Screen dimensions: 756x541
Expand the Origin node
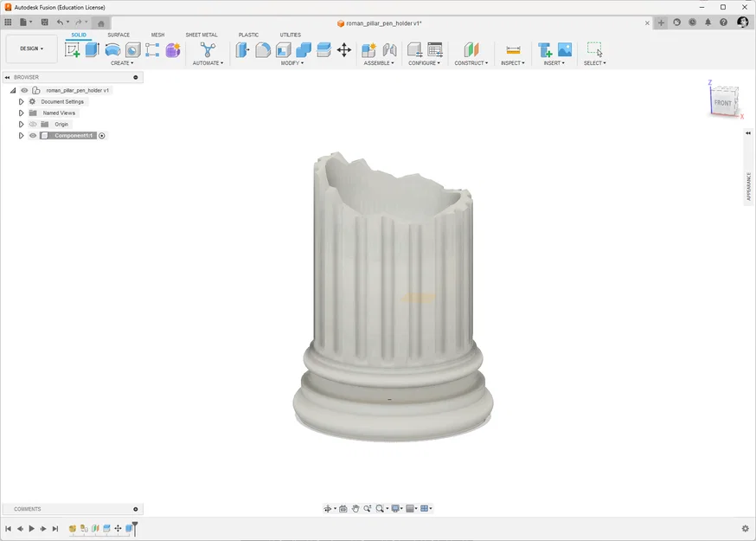(22, 124)
